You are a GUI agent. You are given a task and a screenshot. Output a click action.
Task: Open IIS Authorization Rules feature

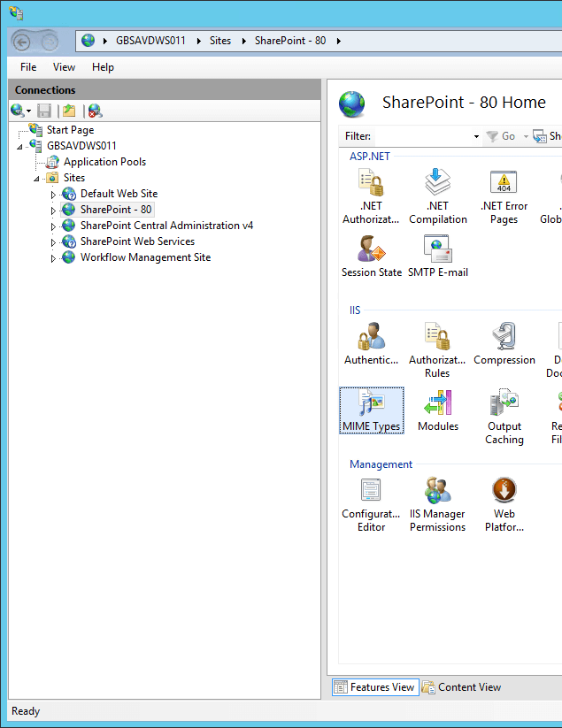(437, 350)
